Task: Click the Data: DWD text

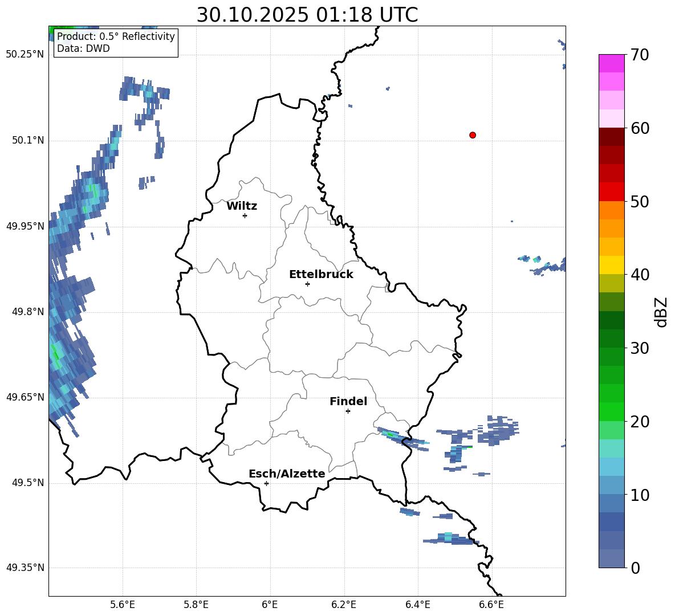Action: click(83, 48)
